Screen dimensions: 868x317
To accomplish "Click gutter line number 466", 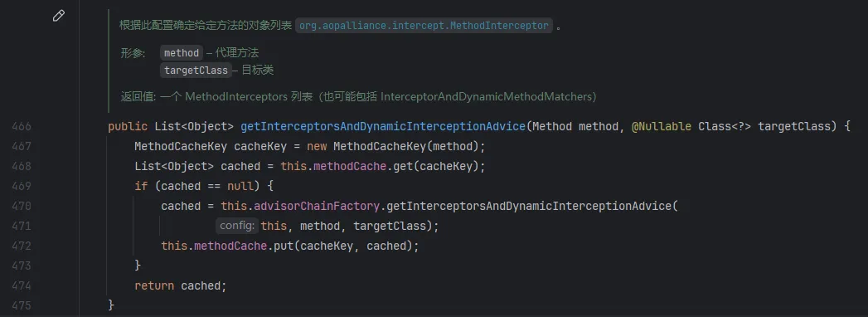I will [21, 126].
